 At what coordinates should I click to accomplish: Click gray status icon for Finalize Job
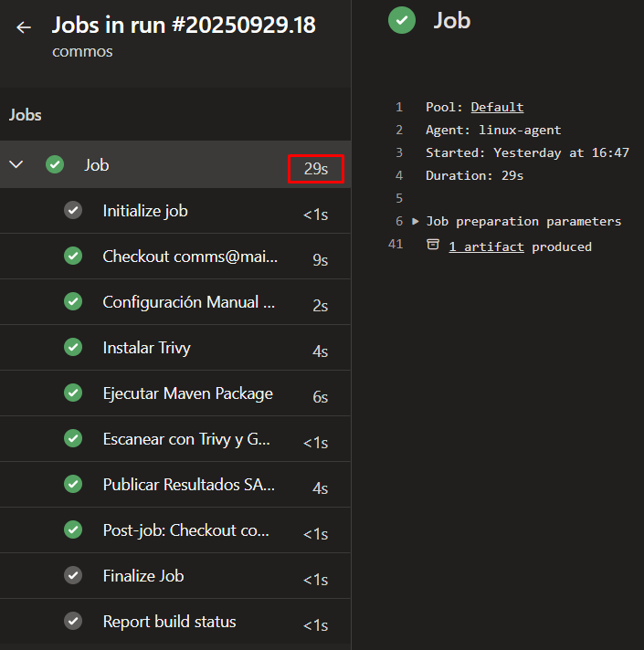point(73,576)
